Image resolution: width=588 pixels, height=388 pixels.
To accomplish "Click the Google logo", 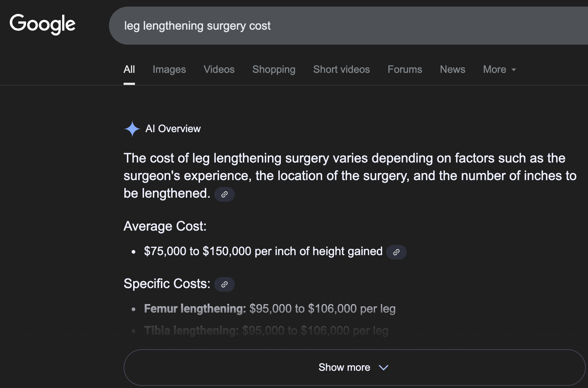I will [42, 24].
